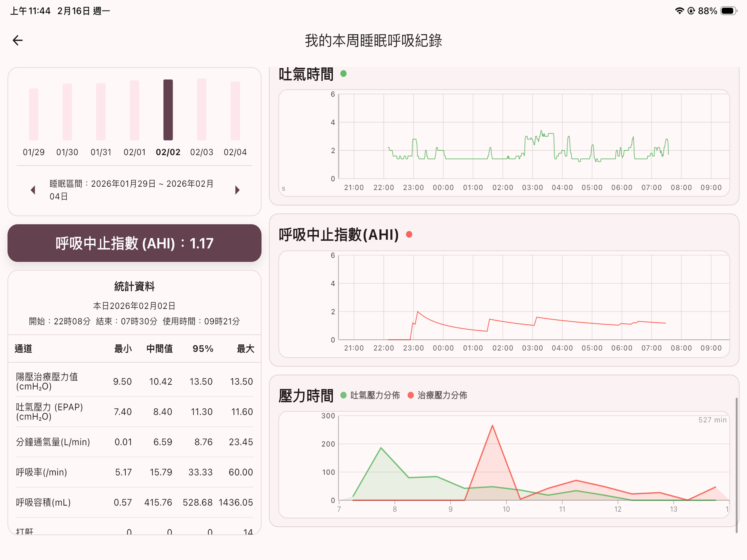Click the right-side vertical scrollbar
Image resolution: width=747 pixels, height=560 pixels.
[x=736, y=465]
